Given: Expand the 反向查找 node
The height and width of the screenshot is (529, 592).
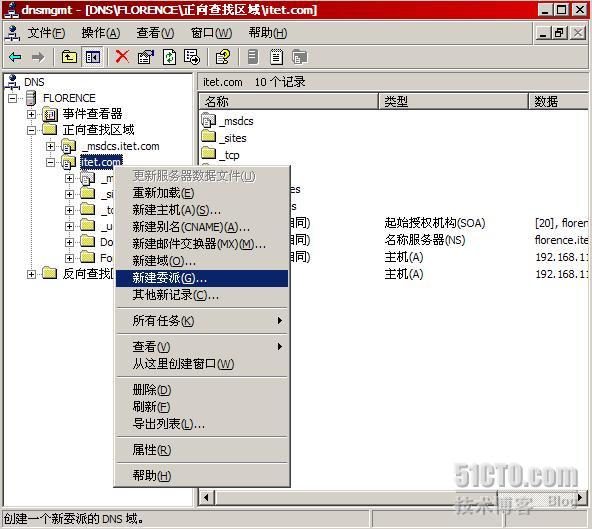Looking at the screenshot, I should 31,274.
